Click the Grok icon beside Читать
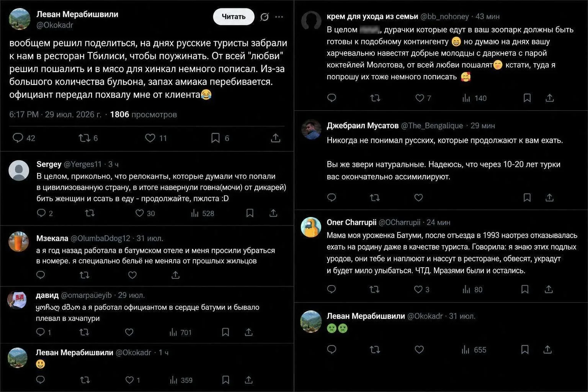Screen dimensions: 588x392 click(x=264, y=17)
